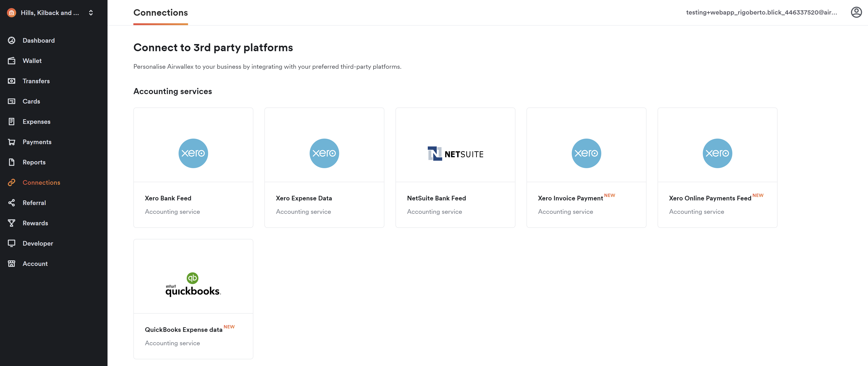Click the Developer monitor icon in sidebar
Screen dimensions: 868x366
12,243
